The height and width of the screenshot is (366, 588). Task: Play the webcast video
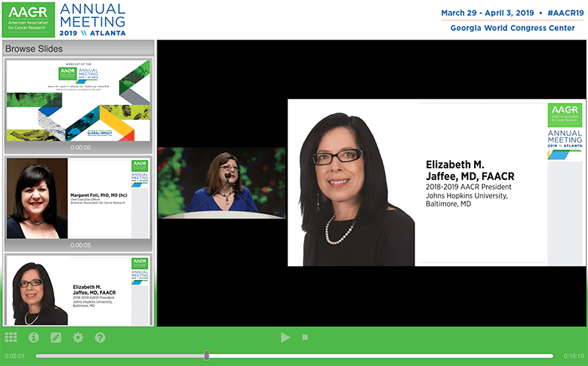pyautogui.click(x=285, y=337)
